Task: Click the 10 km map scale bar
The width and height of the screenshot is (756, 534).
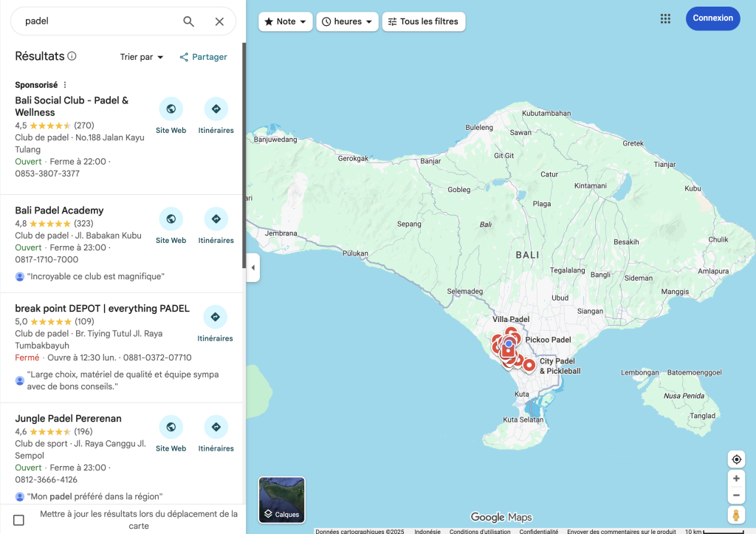Action: click(715, 531)
